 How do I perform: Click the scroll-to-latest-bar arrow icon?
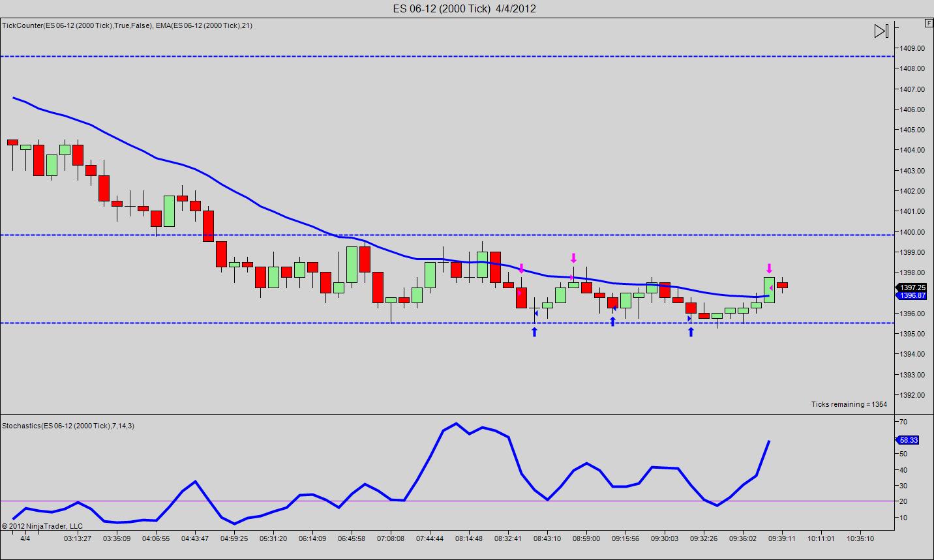tap(881, 31)
